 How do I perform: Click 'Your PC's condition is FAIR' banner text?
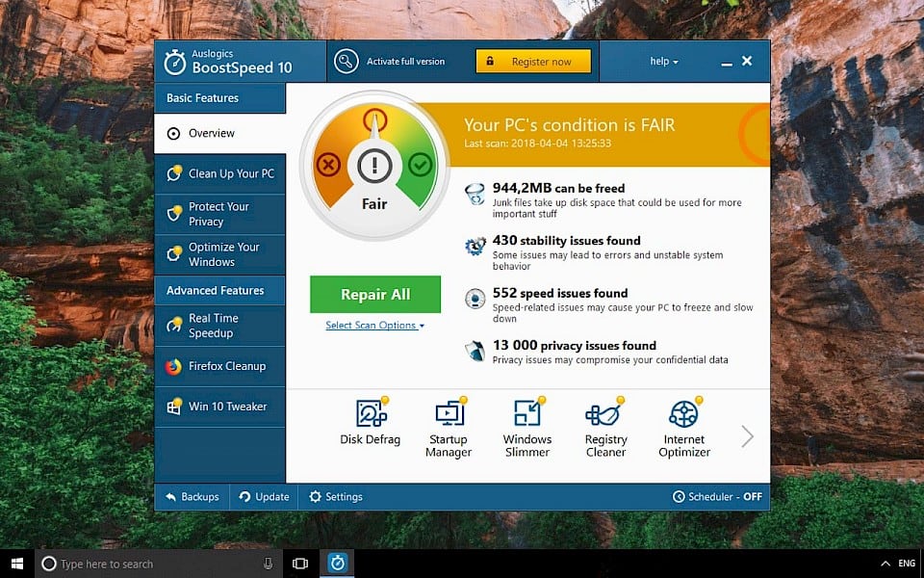(x=569, y=125)
